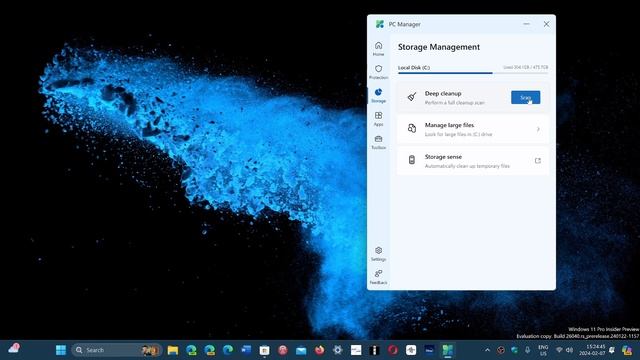Click the Deep cleanup broom icon
The image size is (640, 360).
[412, 97]
